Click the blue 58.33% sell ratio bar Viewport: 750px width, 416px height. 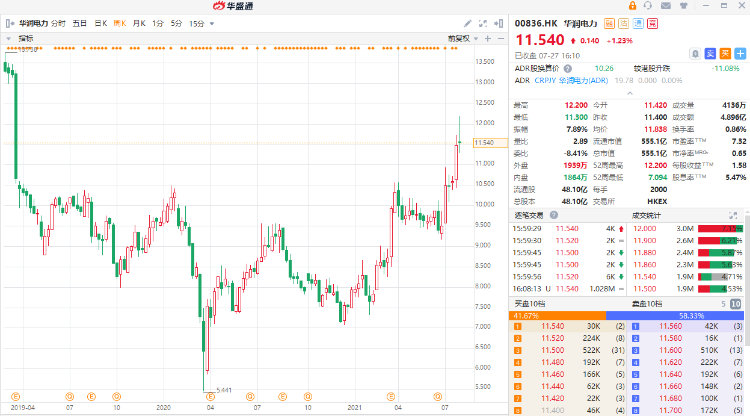(x=675, y=316)
